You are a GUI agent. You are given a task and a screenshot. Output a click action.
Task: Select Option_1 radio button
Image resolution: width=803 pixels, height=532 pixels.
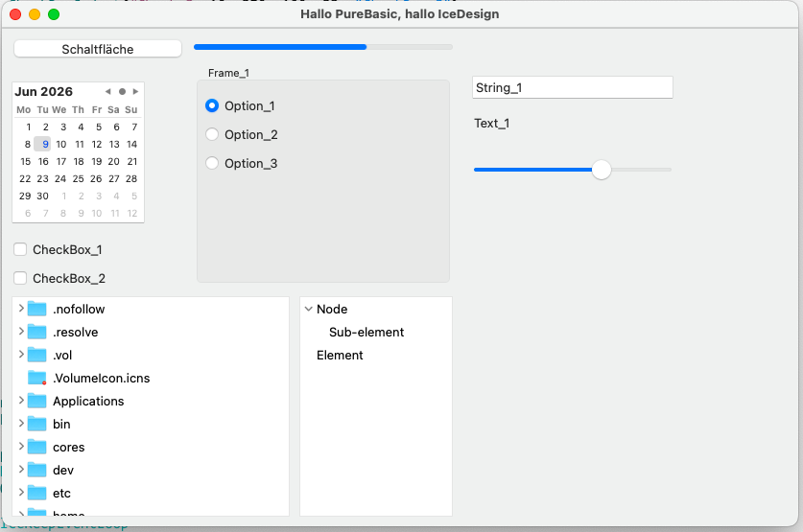(x=212, y=105)
